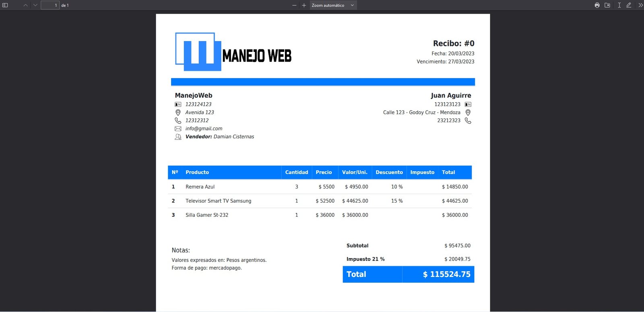Click the 'Cantidad' column header
Screen dimensions: 644x312
297,172
